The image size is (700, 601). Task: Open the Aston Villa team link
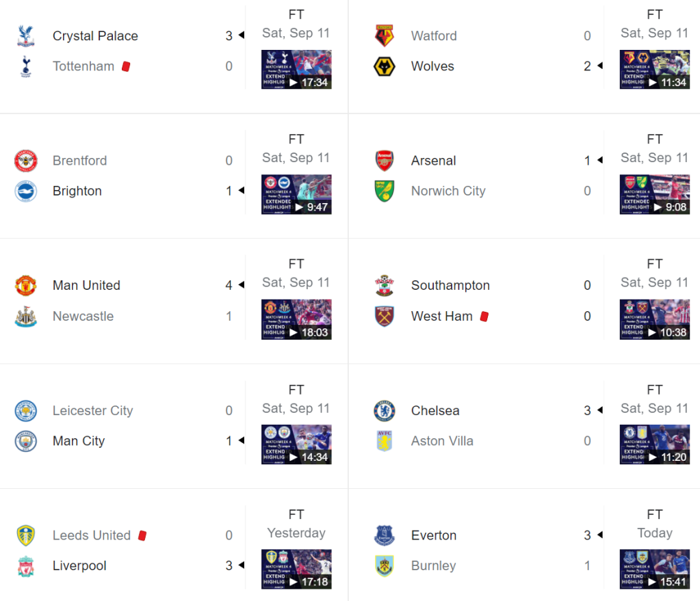click(x=442, y=441)
